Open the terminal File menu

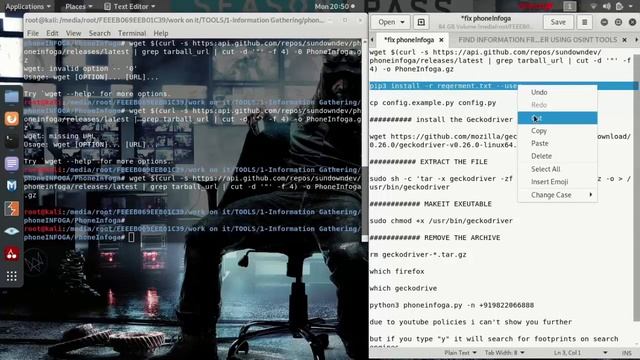[x=33, y=33]
